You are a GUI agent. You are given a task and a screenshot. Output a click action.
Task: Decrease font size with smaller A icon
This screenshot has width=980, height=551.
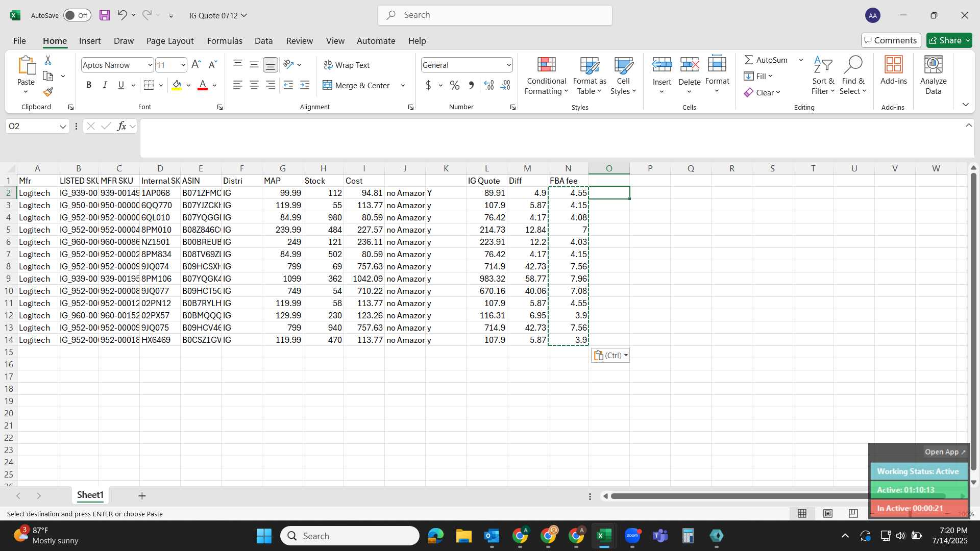pyautogui.click(x=213, y=65)
